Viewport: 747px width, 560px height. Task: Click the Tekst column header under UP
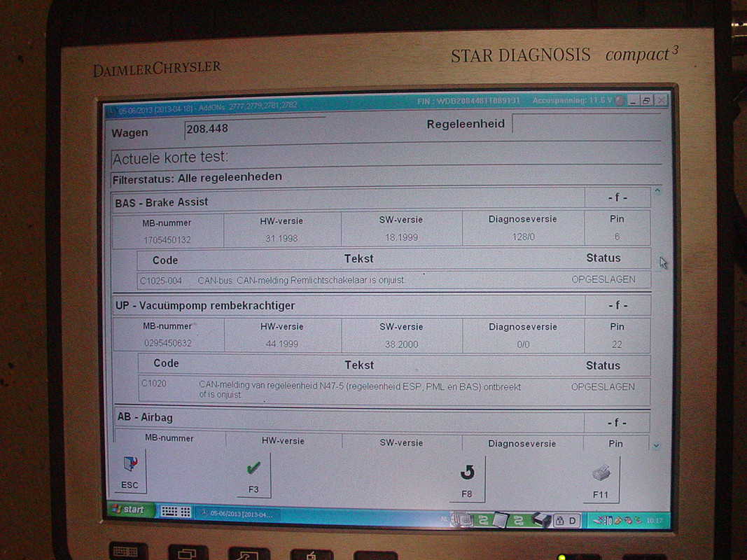[359, 365]
